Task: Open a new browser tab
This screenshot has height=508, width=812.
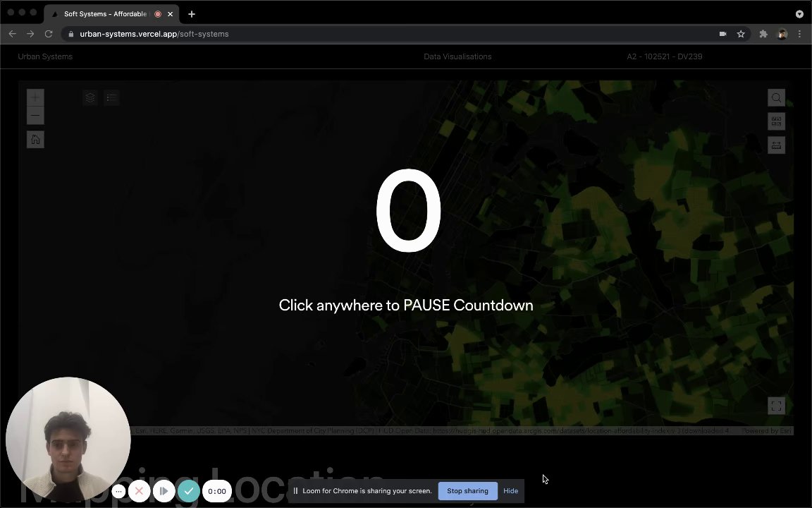Action: coord(192,14)
